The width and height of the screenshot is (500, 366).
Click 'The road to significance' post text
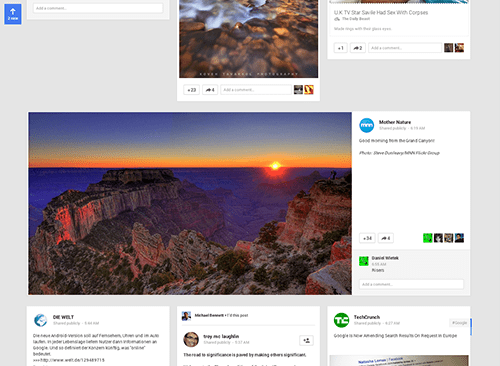coord(245,355)
